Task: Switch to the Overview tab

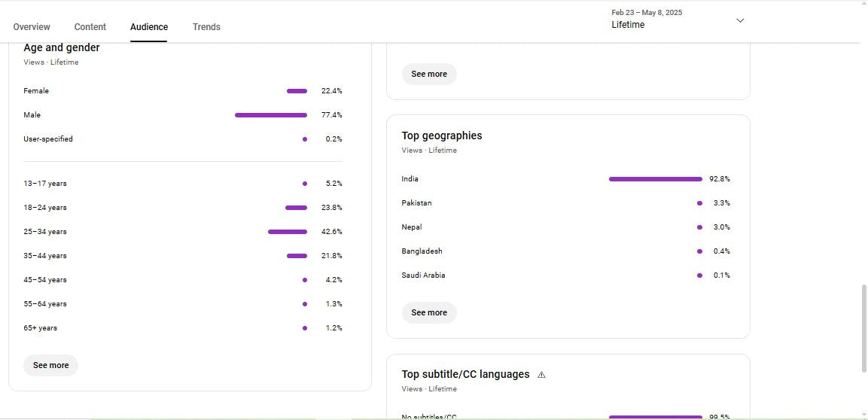Action: 32,27
